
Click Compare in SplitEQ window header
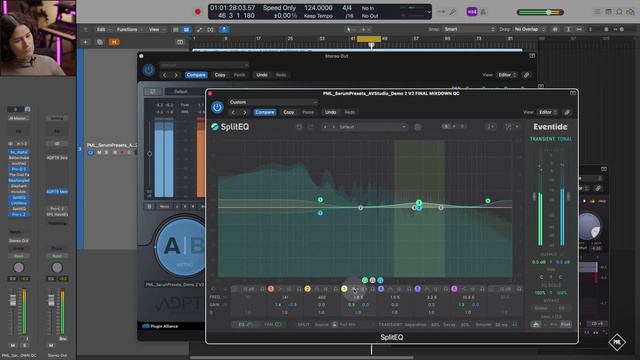264,112
